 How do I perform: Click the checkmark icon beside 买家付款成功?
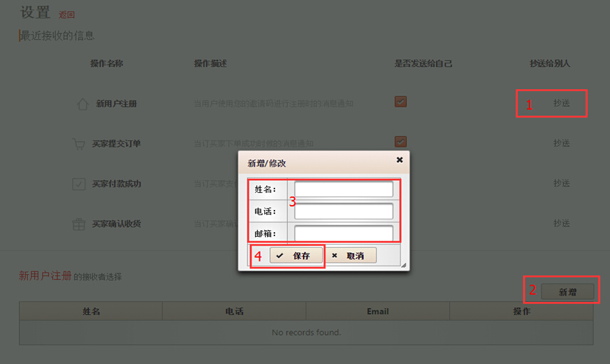pyautogui.click(x=78, y=184)
